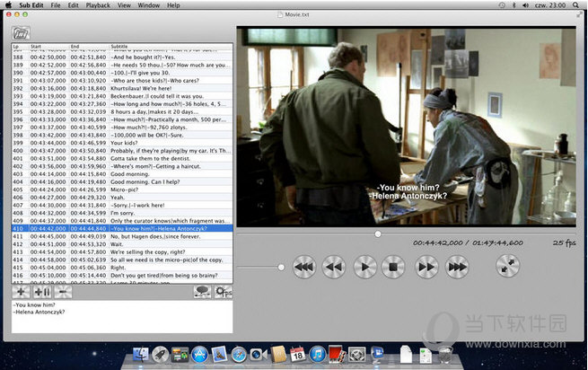Open the Sub Edit application menu
Image resolution: width=588 pixels, height=370 pixels.
[x=31, y=5]
